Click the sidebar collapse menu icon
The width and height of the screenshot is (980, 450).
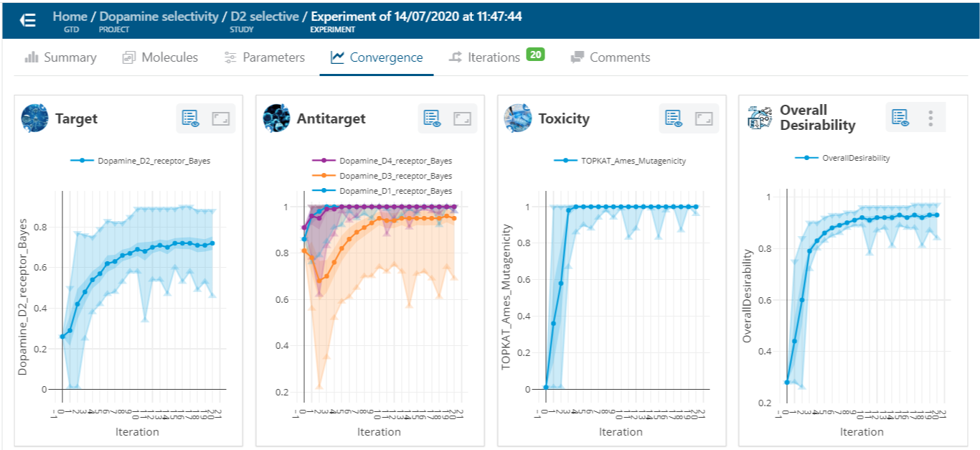tap(28, 20)
